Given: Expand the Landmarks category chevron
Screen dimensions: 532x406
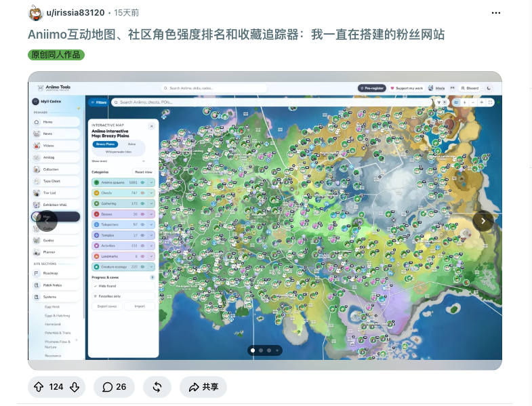Looking at the screenshot, I should tap(151, 256).
